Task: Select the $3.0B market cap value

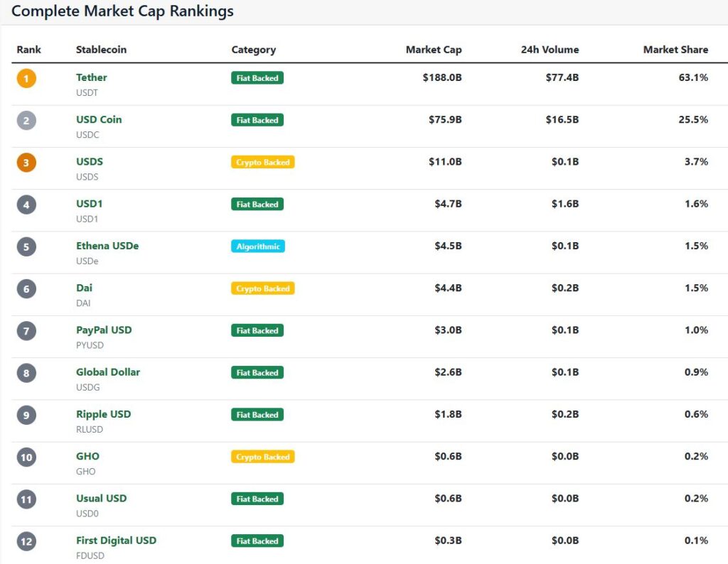Action: 448,330
